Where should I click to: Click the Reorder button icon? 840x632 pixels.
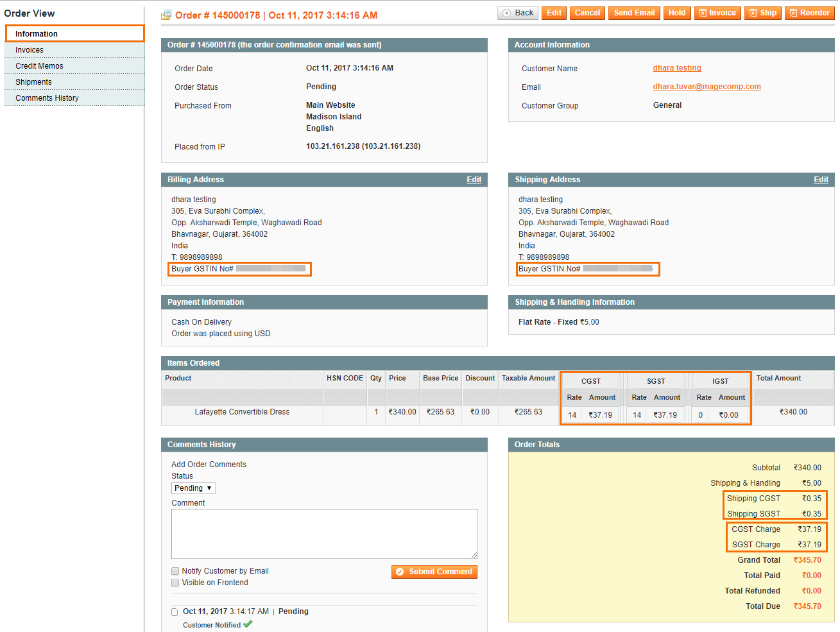pyautogui.click(x=794, y=13)
